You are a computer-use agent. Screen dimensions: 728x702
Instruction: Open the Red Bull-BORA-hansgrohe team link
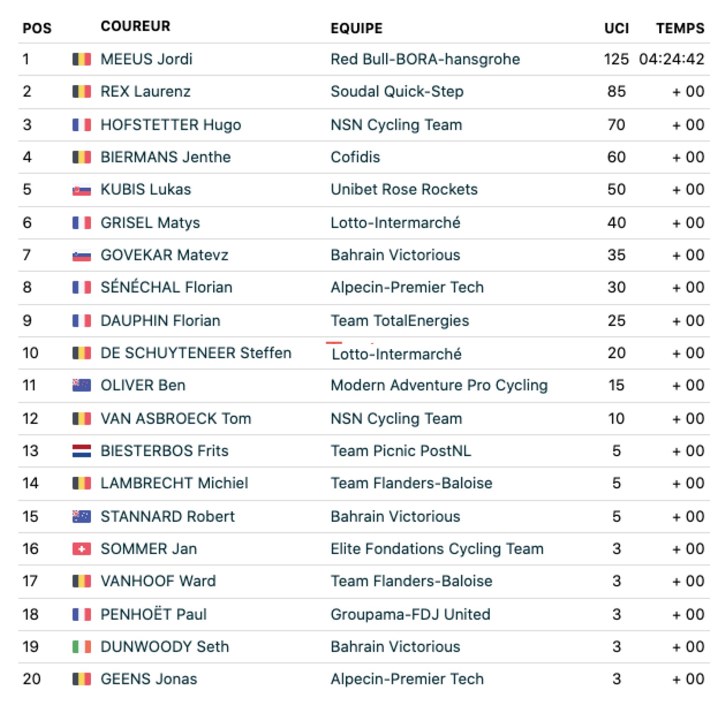pos(425,59)
